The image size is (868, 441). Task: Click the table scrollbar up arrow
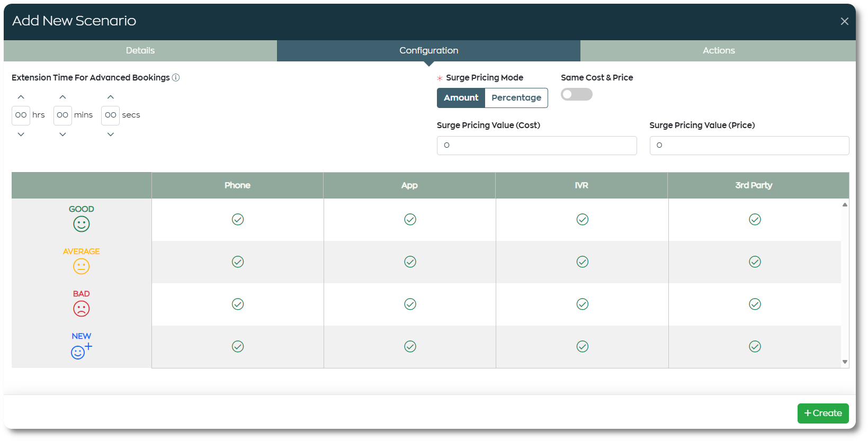click(845, 204)
